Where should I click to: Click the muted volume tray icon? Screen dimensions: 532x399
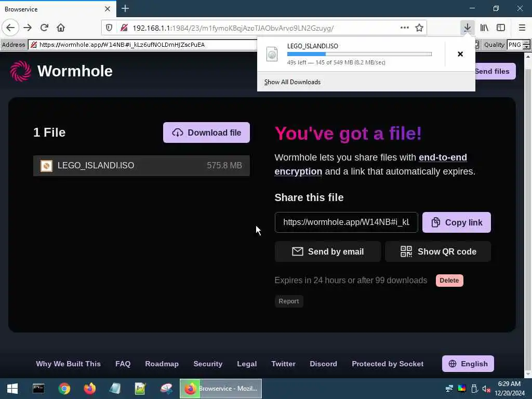(486, 389)
